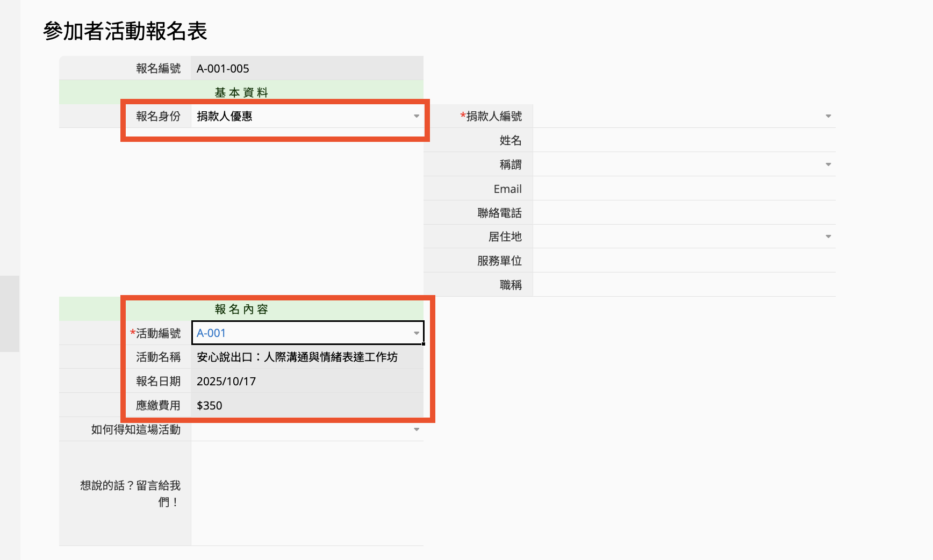
Task: Click the 報名內容 section header
Action: tap(241, 309)
